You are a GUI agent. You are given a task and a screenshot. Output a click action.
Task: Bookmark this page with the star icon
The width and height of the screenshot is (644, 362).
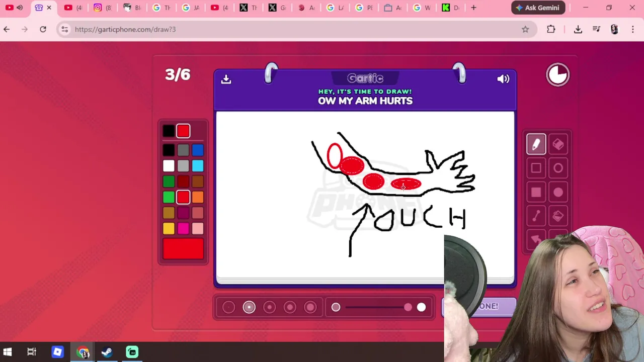click(525, 29)
